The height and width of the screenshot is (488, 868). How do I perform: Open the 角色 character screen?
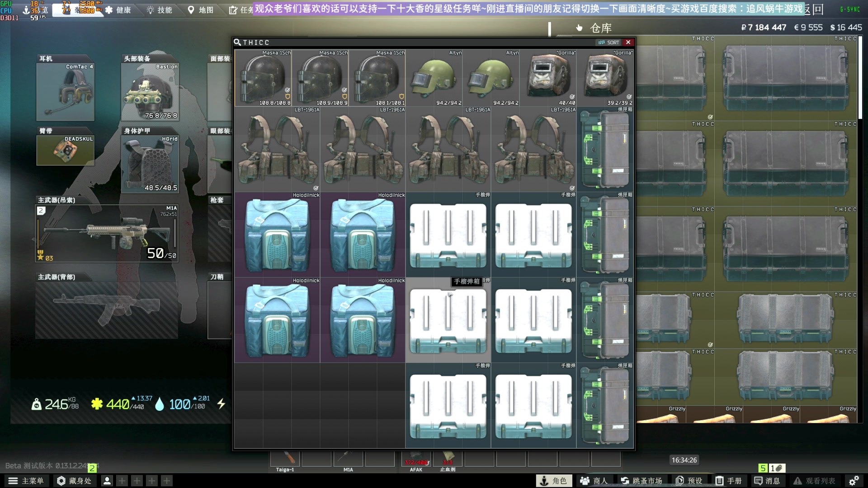coord(554,481)
